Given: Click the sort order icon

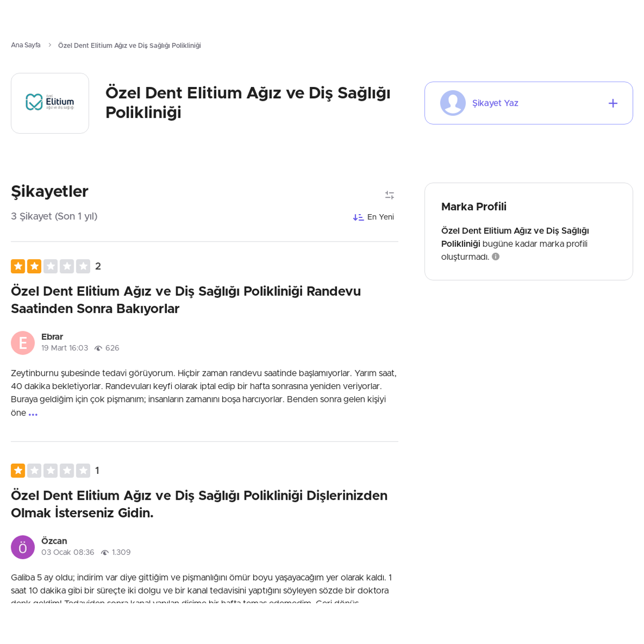Looking at the screenshot, I should 358,217.
